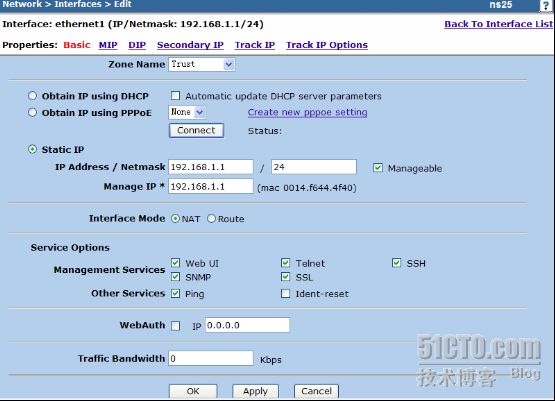Open the Track IP tab
Image resolution: width=555 pixels, height=401 pixels.
click(x=255, y=45)
